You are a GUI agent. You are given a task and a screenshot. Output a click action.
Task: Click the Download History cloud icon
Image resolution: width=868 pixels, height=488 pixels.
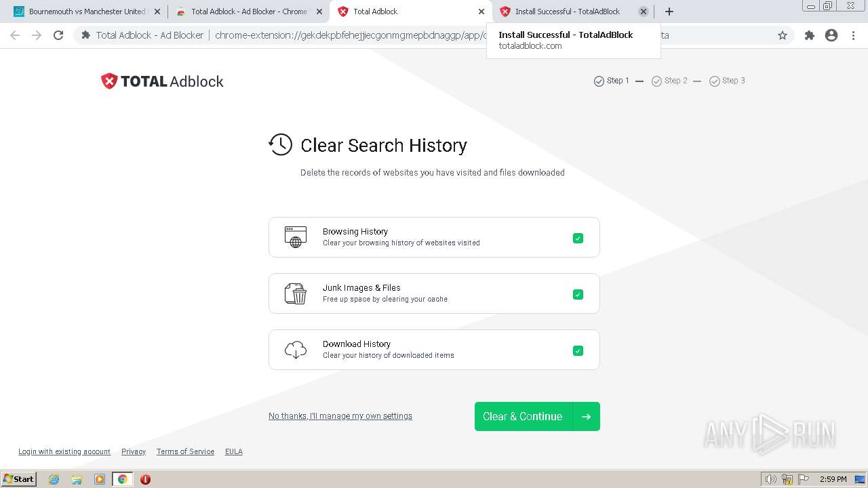[296, 350]
